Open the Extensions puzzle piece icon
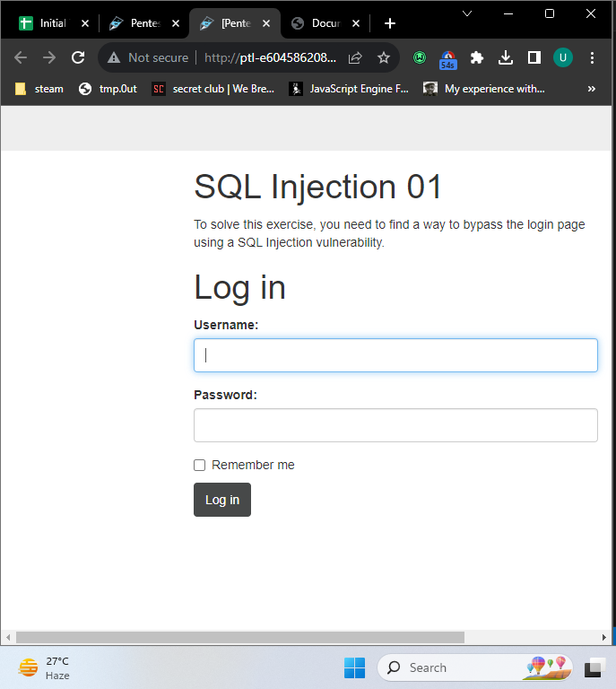This screenshot has width=616, height=689. click(x=477, y=57)
